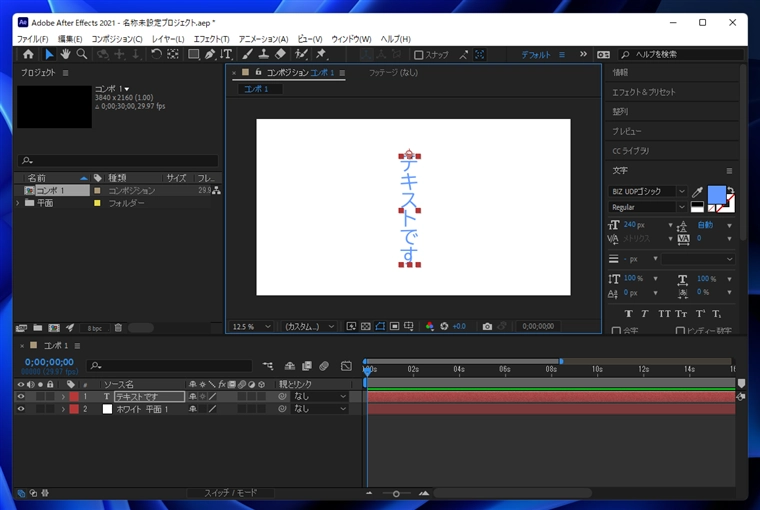760x510 pixels.
Task: Select the Eraser tool
Action: pyautogui.click(x=280, y=54)
